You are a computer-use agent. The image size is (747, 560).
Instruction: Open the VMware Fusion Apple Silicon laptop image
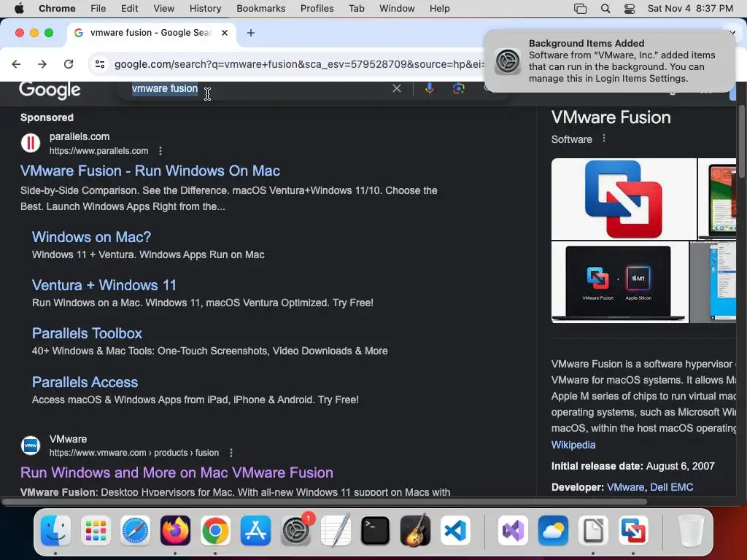pyautogui.click(x=620, y=282)
